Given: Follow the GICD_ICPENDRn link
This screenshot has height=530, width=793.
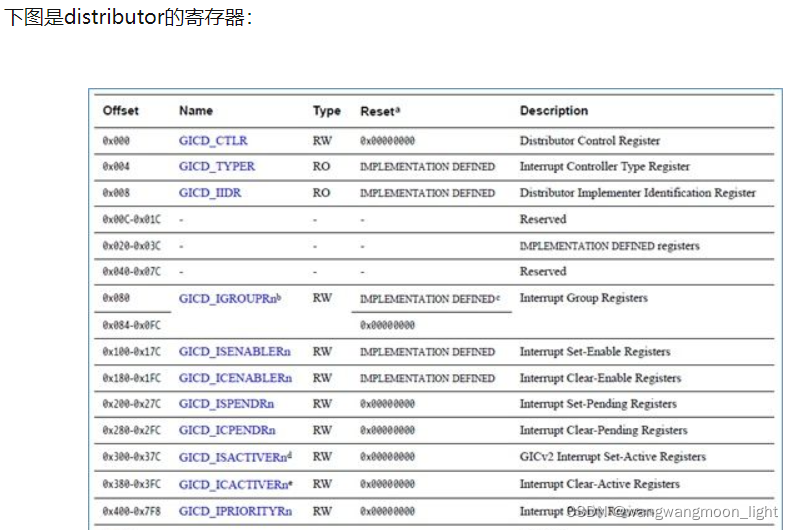Looking at the screenshot, I should click(x=227, y=430).
